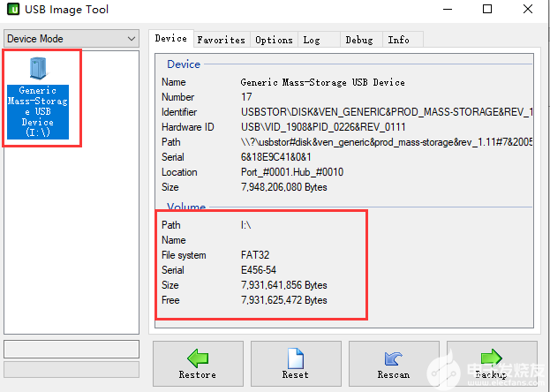This screenshot has width=550, height=392.
Task: View the Log tab
Action: point(311,40)
